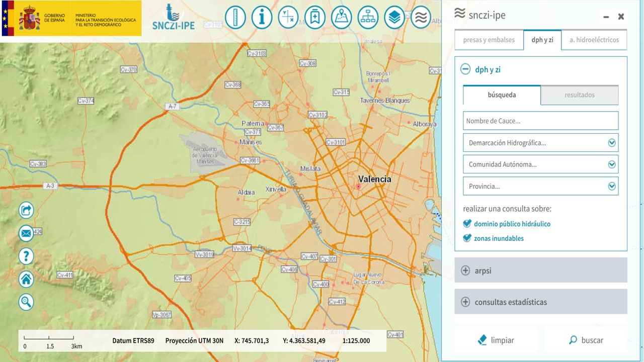Click the Nombre de Cauce field
The height and width of the screenshot is (362, 644).
[x=540, y=121]
